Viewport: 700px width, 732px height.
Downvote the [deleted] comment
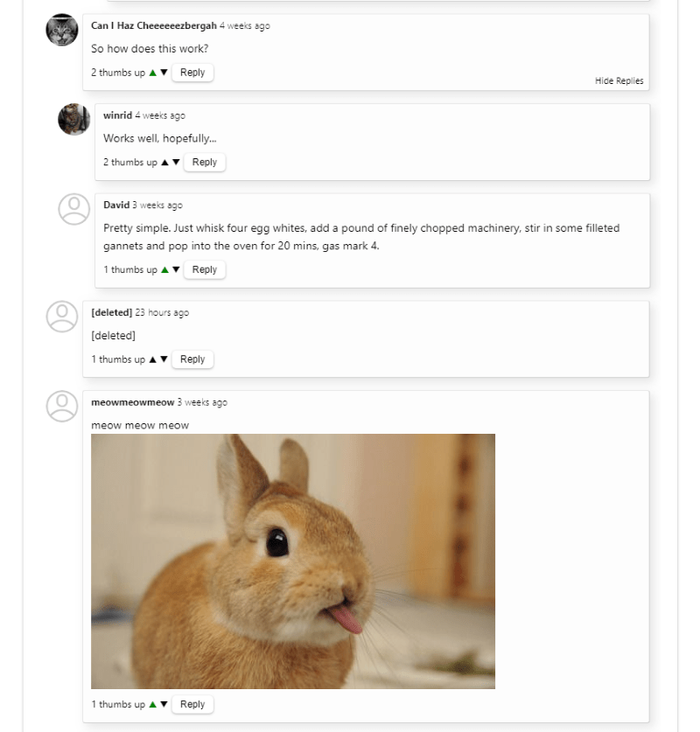[x=164, y=359]
